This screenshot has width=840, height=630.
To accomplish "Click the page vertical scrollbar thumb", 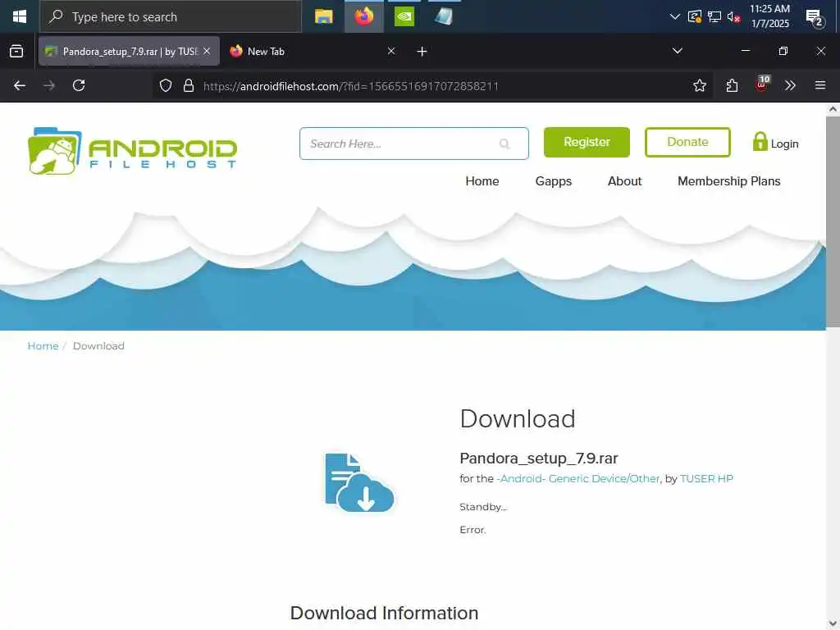I will [x=833, y=221].
